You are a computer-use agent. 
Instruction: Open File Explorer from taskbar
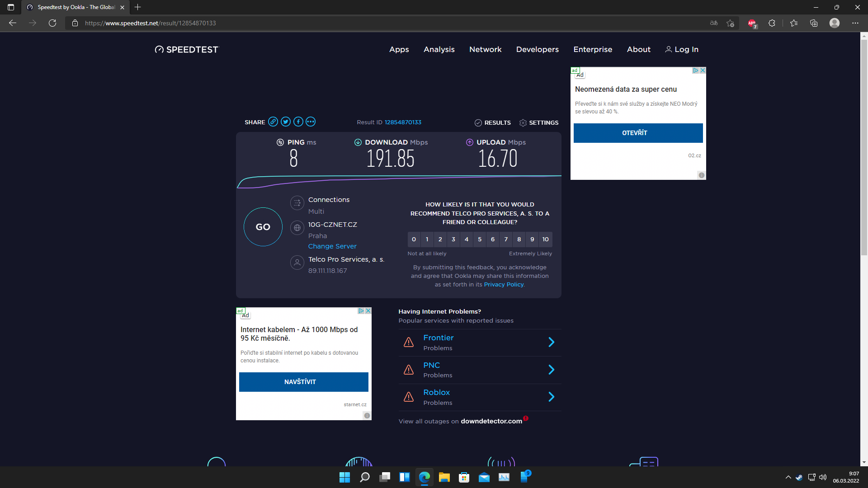click(444, 478)
